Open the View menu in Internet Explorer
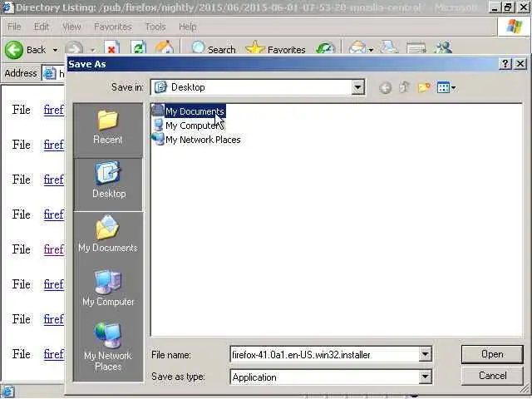 pyautogui.click(x=71, y=27)
